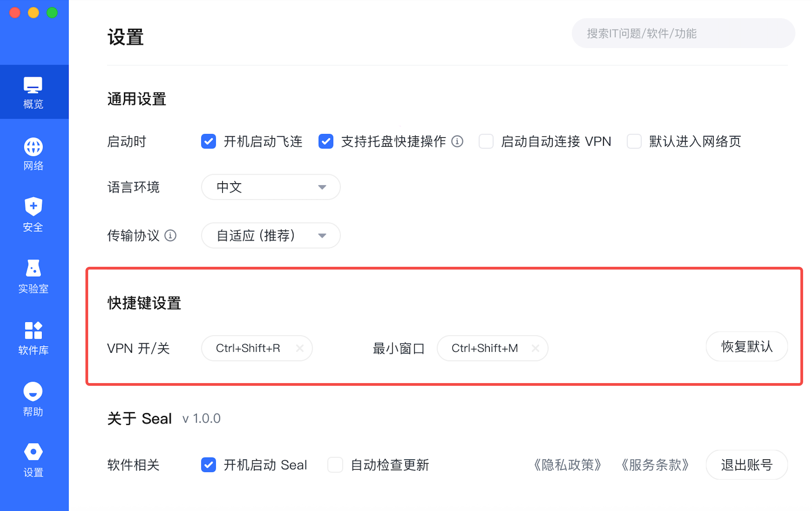Uncheck 开机启动飞连 checkbox
Viewport: 812px width, 511px height.
[x=208, y=141]
